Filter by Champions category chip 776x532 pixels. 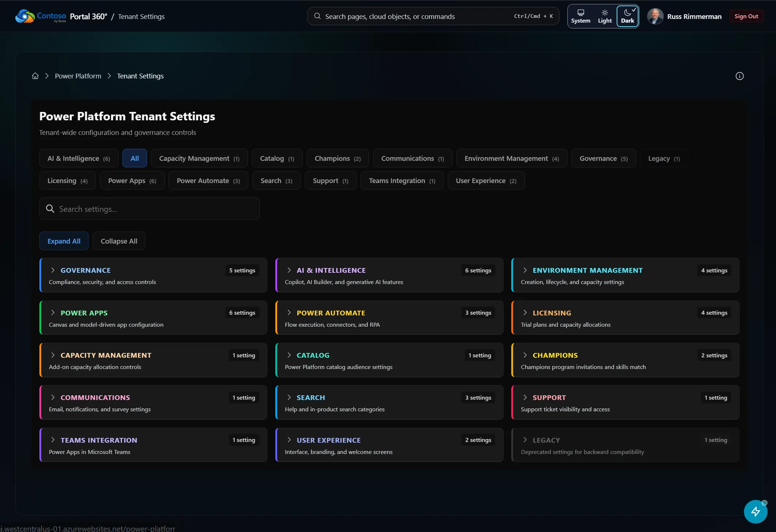pyautogui.click(x=338, y=158)
